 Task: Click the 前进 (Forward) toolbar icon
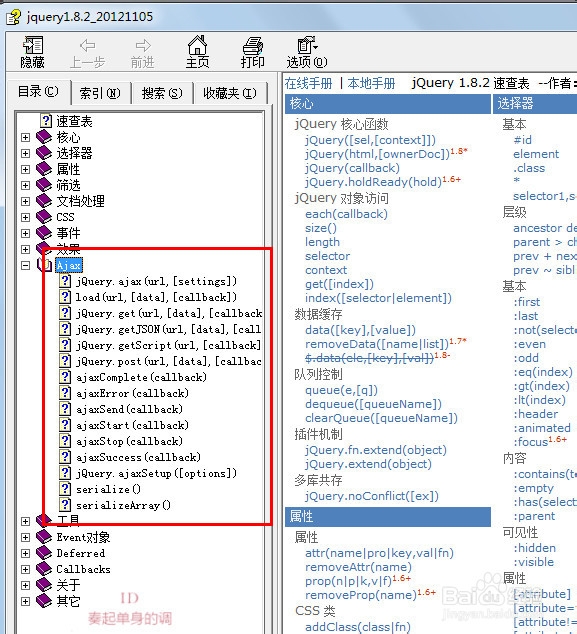pyautogui.click(x=142, y=45)
